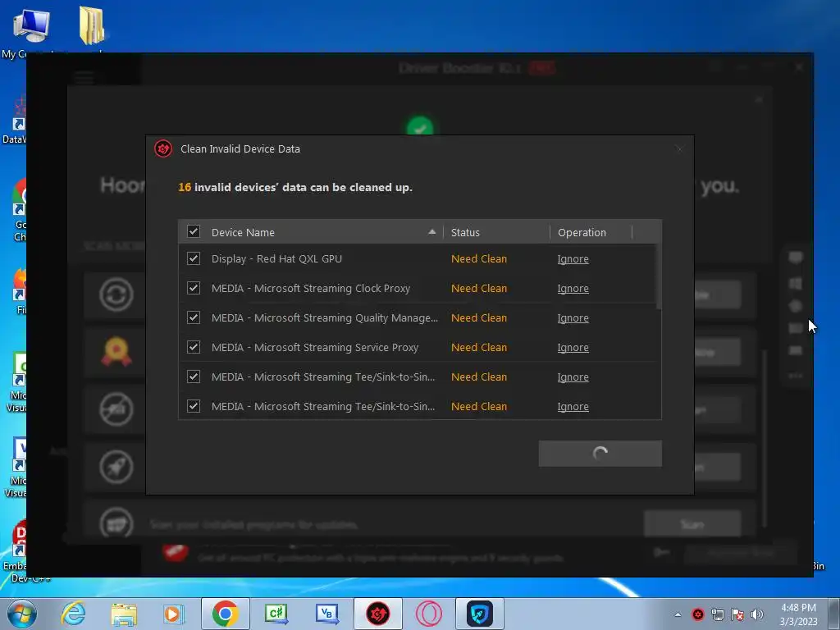Image resolution: width=840 pixels, height=630 pixels.
Task: Uncheck Microsoft Streaming Quality Manager checkbox
Action: [194, 317]
